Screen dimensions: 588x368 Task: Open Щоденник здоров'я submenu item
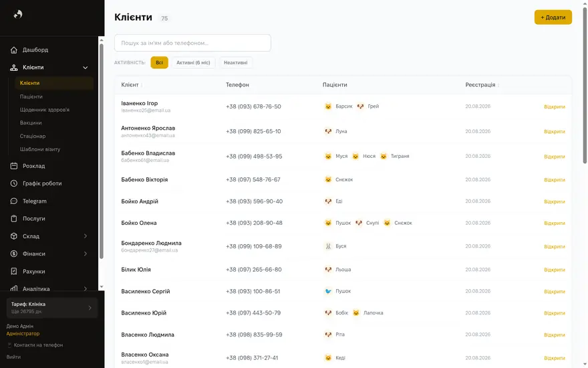[45, 110]
